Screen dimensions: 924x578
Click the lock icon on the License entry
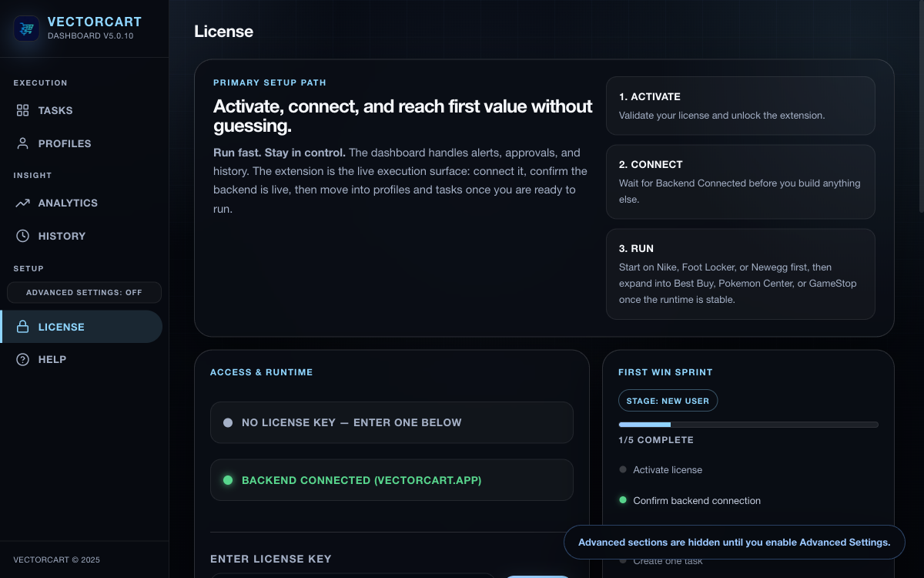[x=22, y=327]
